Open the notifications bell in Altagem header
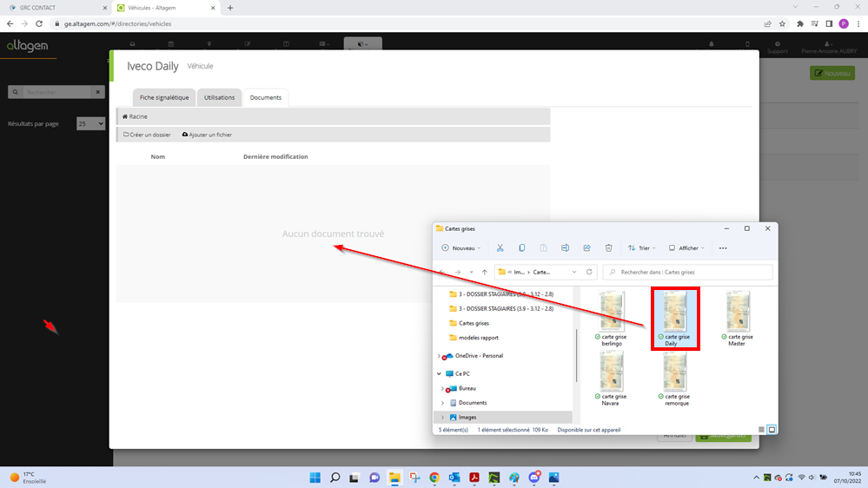The image size is (868, 488). tap(712, 44)
